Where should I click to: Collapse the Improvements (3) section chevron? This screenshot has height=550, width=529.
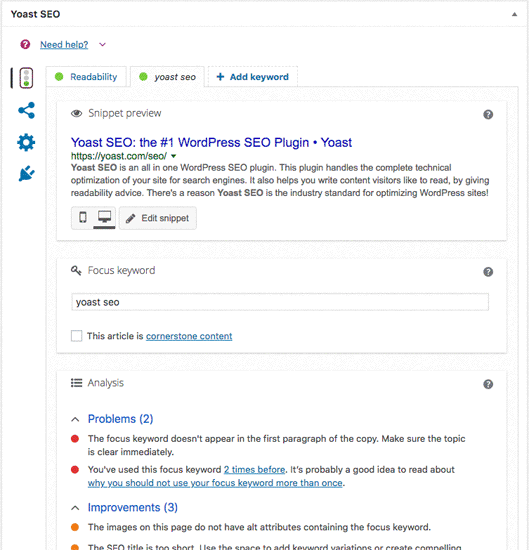[75, 508]
